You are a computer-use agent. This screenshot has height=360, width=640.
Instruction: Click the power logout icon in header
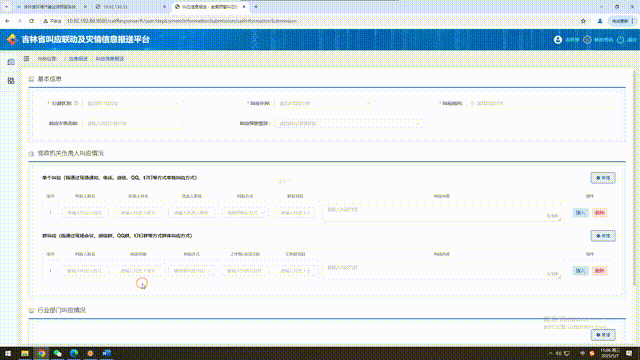coord(620,40)
